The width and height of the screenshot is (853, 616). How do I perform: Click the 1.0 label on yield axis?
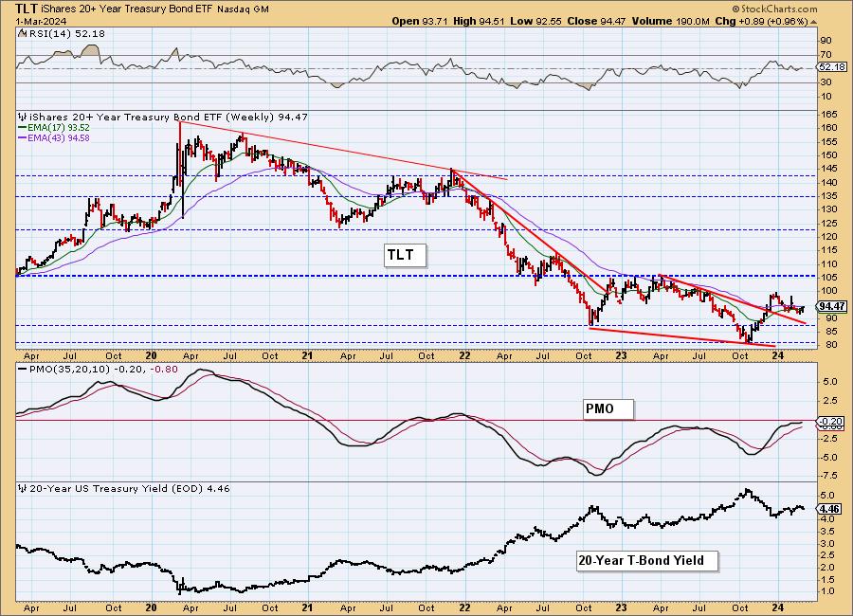[827, 591]
